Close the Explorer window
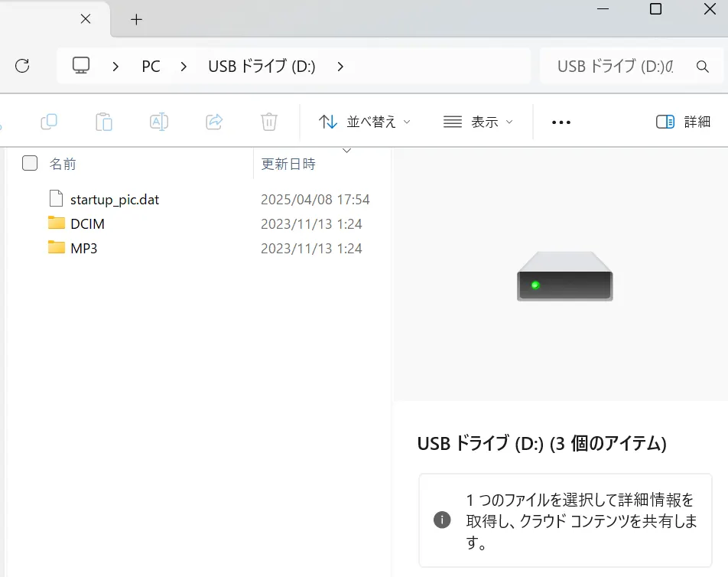 (x=710, y=8)
